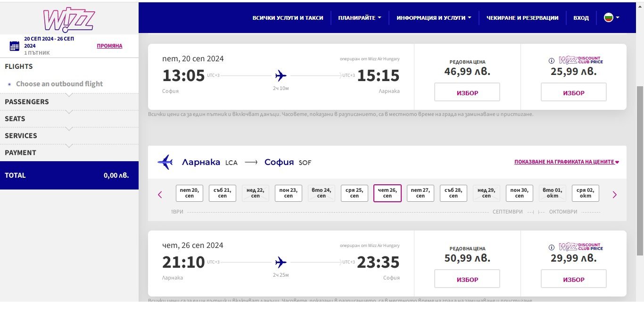The width and height of the screenshot is (644, 313).
Task: Click the Вход login link
Action: 581,18
